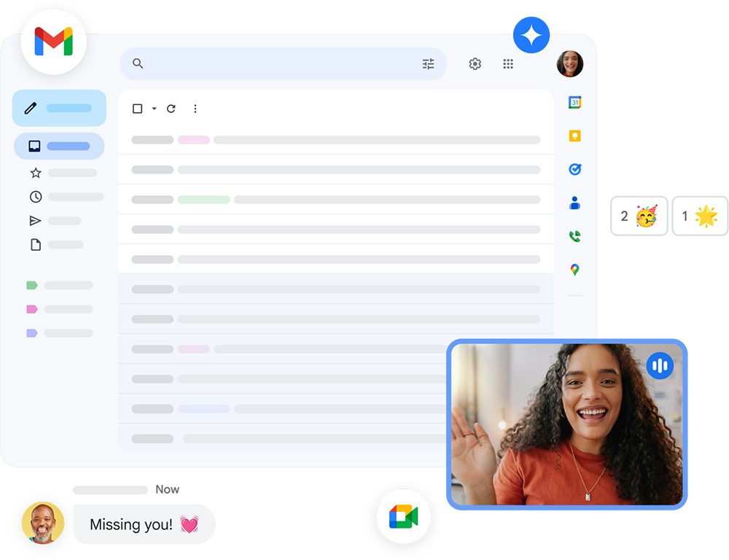This screenshot has width=729, height=560.
Task: Open the More options three-dot menu
Action: [x=195, y=109]
